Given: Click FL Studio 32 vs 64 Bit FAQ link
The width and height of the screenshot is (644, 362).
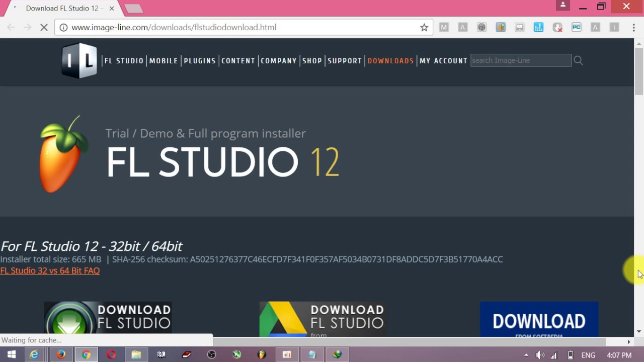Looking at the screenshot, I should pyautogui.click(x=50, y=270).
